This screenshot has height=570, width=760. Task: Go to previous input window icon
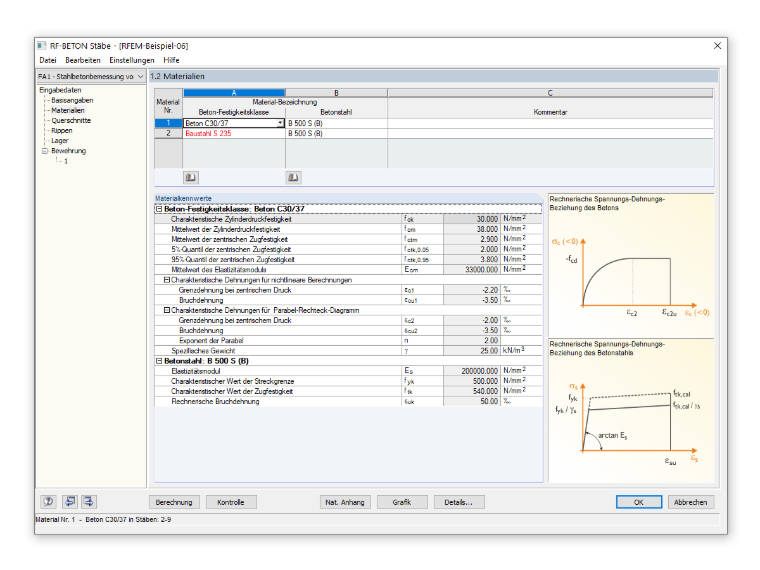click(x=70, y=502)
